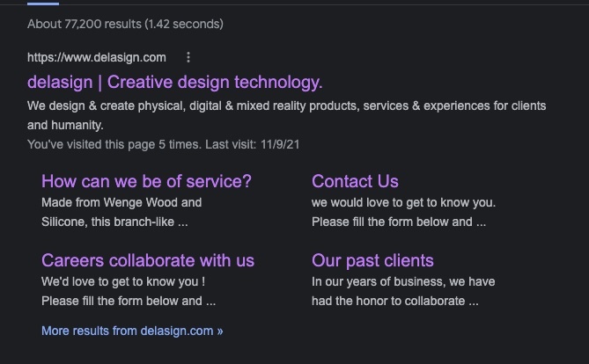Click the In our years of business snippet
This screenshot has height=364, width=589.
coord(403,282)
